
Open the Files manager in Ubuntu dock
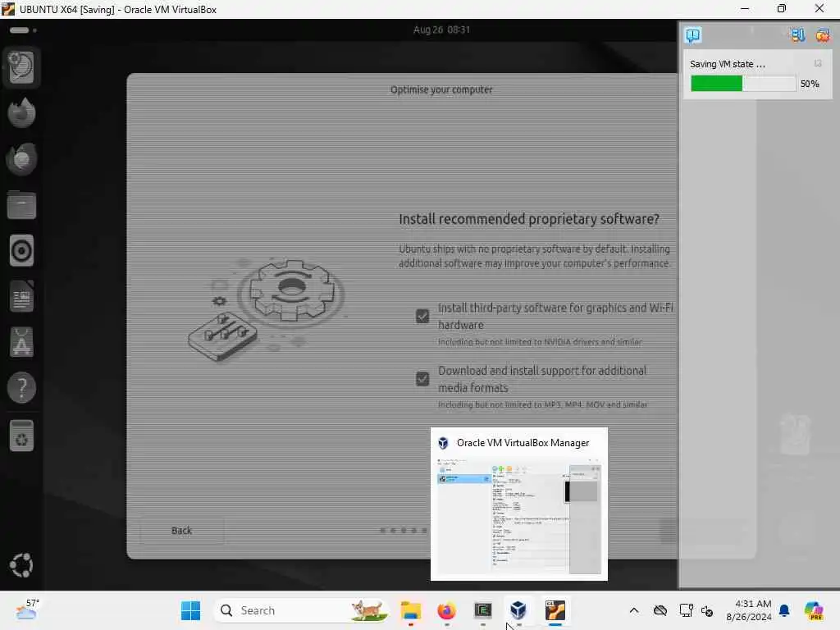21,205
